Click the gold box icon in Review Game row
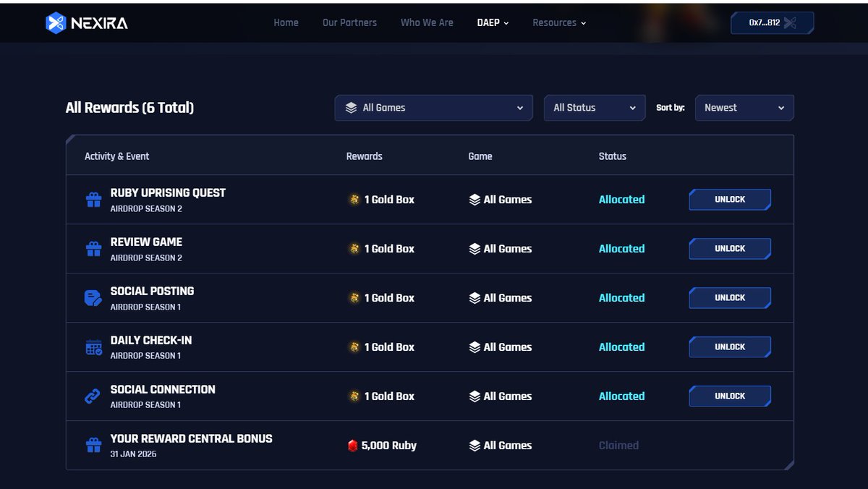Screen dimensions: 868x489 tap(354, 249)
